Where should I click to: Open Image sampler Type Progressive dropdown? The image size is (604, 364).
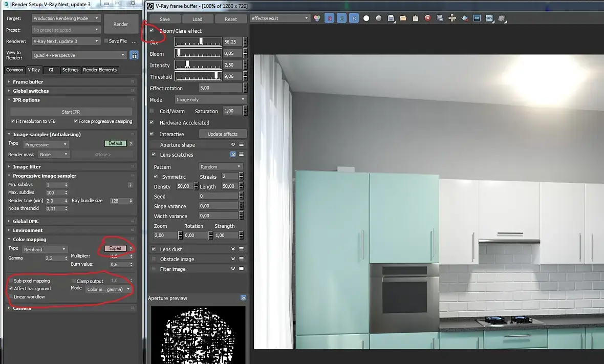46,144
